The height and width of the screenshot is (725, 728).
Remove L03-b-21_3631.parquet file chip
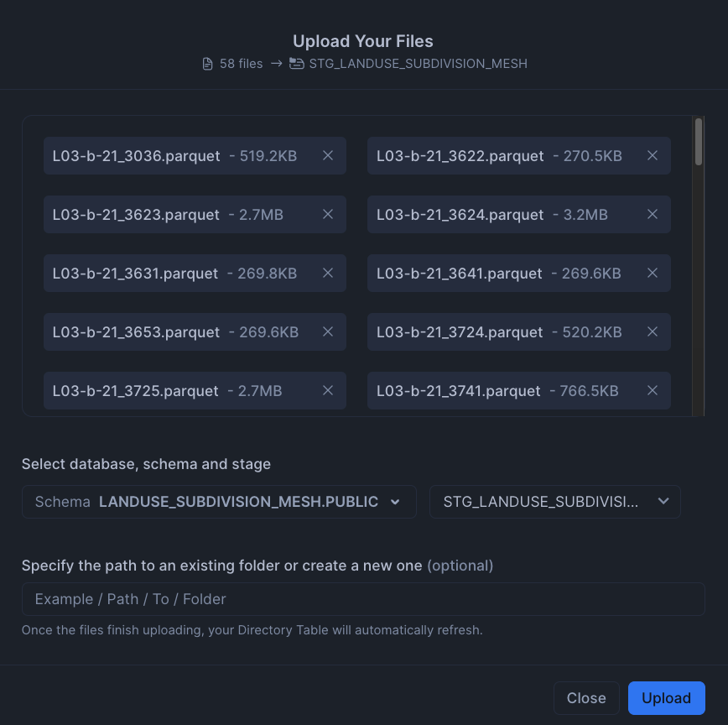point(328,273)
